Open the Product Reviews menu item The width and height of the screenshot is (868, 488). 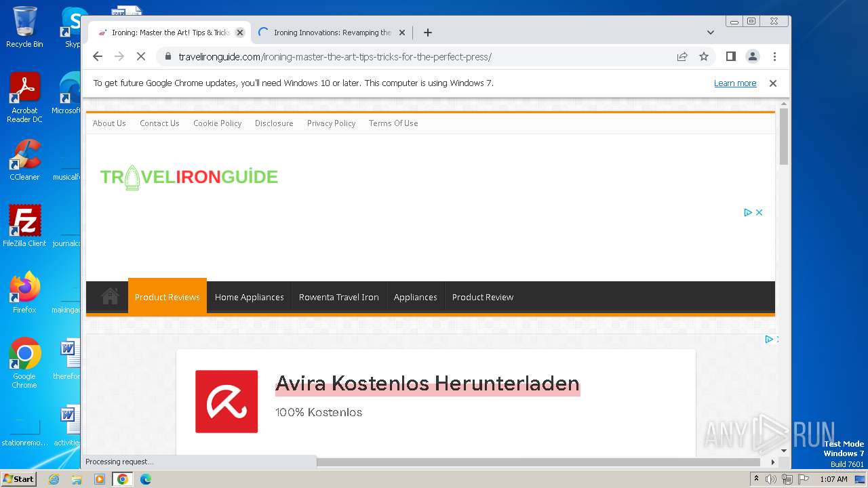[x=167, y=297]
